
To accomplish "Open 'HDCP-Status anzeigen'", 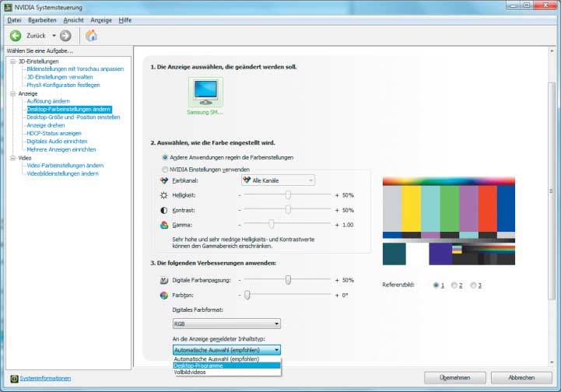I will coord(54,134).
